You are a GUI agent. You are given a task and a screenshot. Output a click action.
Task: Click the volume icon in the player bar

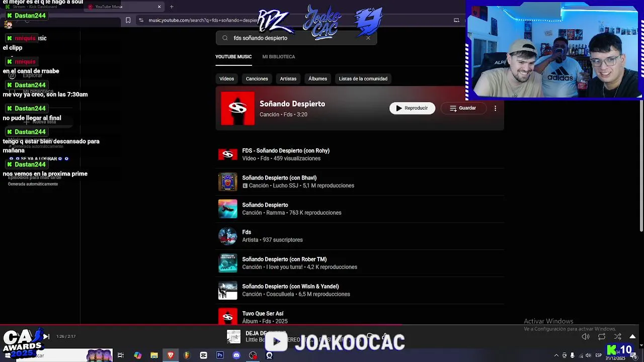(x=586, y=337)
